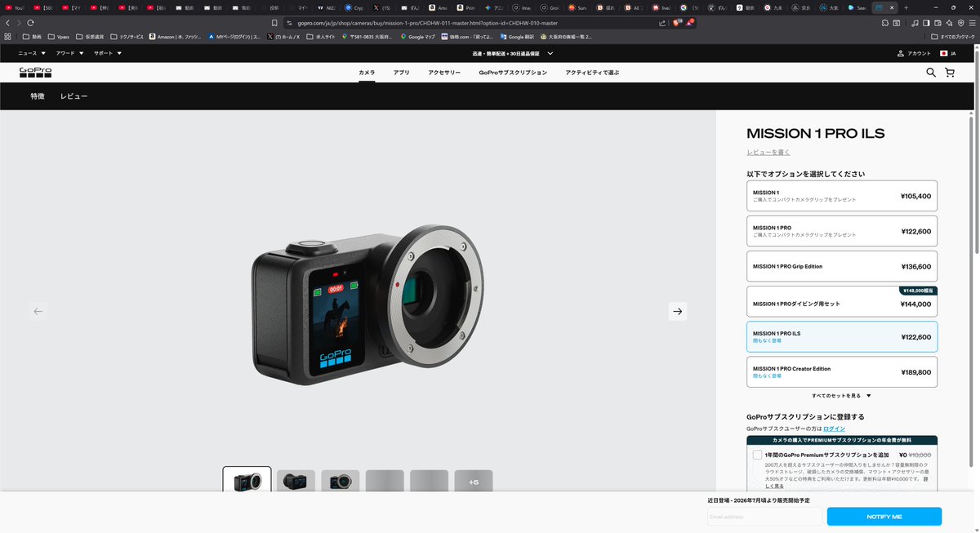This screenshot has height=533, width=980.
Task: Check the 1年間のGoPro Premiumサブスクリプションを追加 checkbox
Action: click(x=757, y=455)
